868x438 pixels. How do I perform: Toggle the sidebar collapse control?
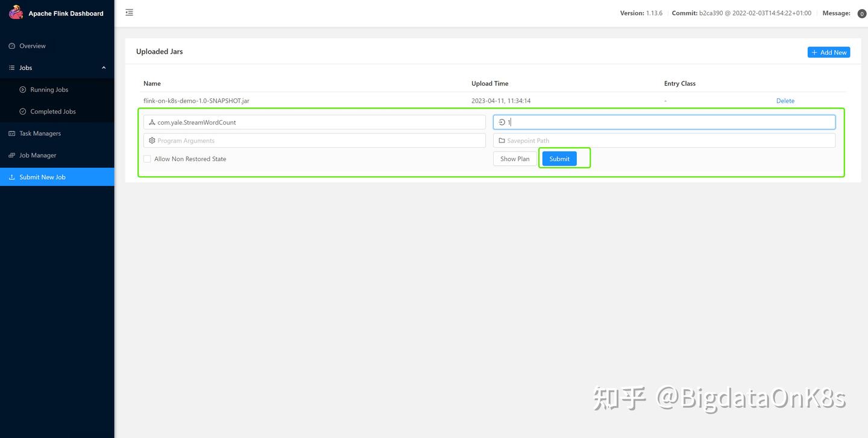(128, 11)
